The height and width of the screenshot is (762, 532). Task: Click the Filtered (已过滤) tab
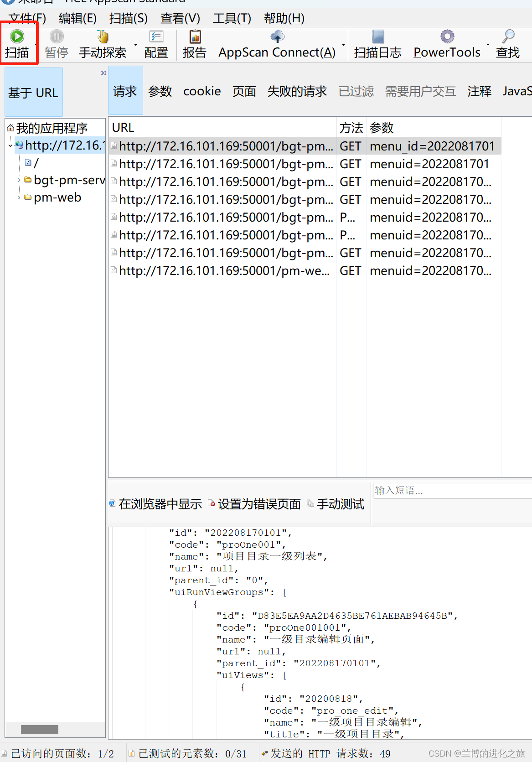[356, 91]
